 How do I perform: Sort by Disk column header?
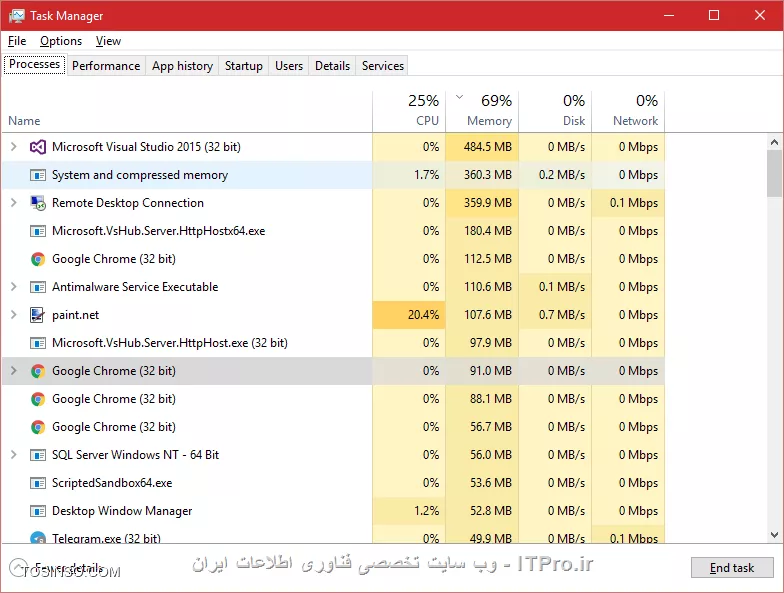(x=555, y=112)
